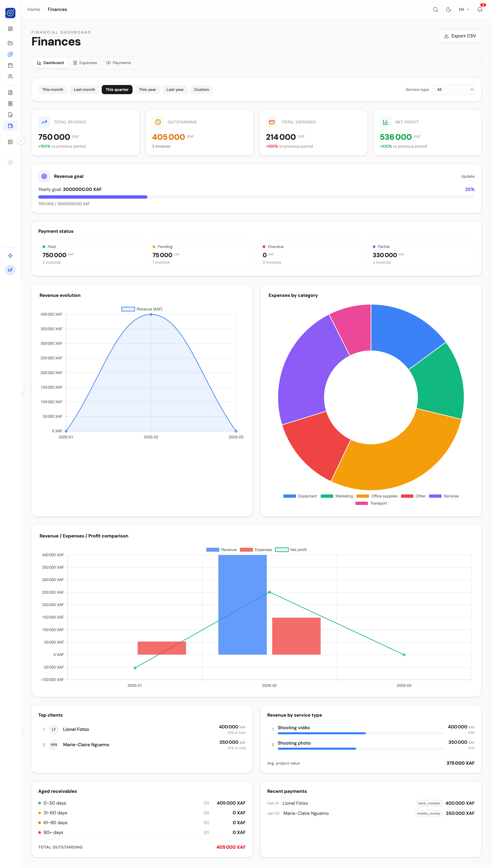Click the dollar receipt sidebar icon
This screenshot has height=868, width=492.
click(10, 104)
